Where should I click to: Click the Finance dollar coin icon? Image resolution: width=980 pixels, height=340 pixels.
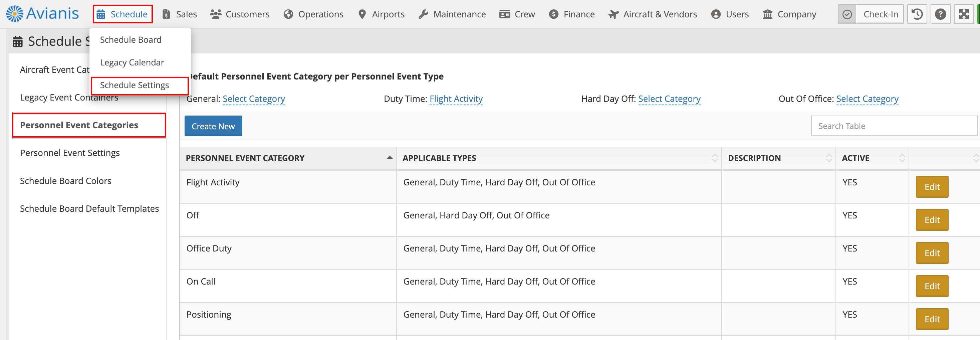tap(553, 14)
